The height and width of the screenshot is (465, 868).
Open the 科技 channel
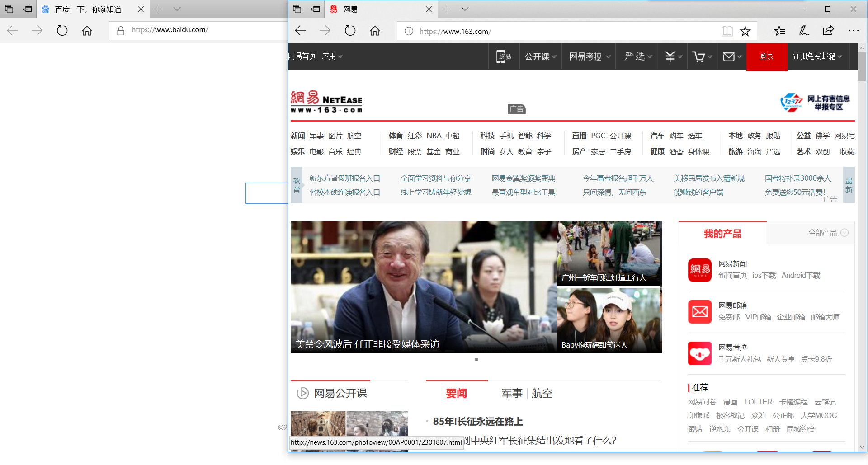487,136
